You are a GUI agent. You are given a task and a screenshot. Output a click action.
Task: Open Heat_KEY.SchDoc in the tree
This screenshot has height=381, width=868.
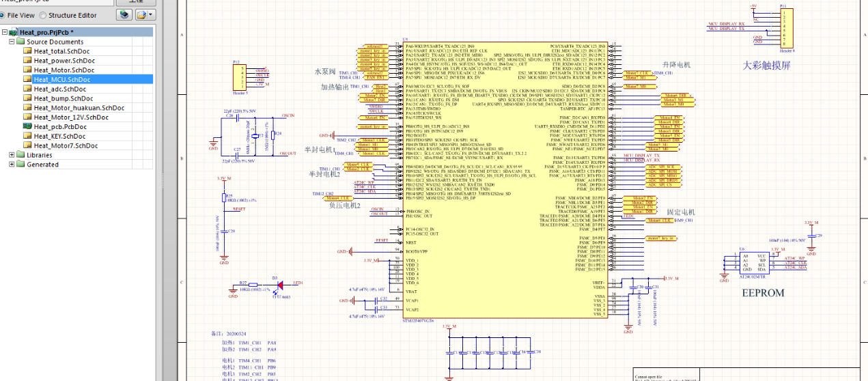(x=60, y=136)
